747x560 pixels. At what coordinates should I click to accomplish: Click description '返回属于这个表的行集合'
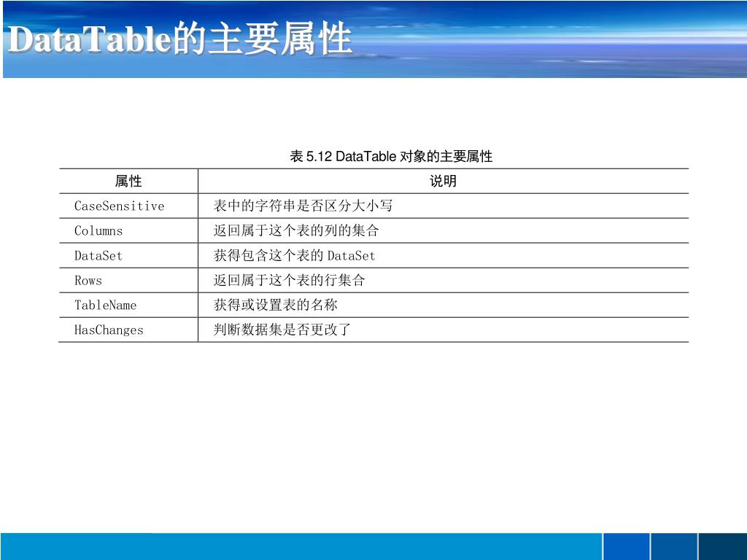pos(289,280)
